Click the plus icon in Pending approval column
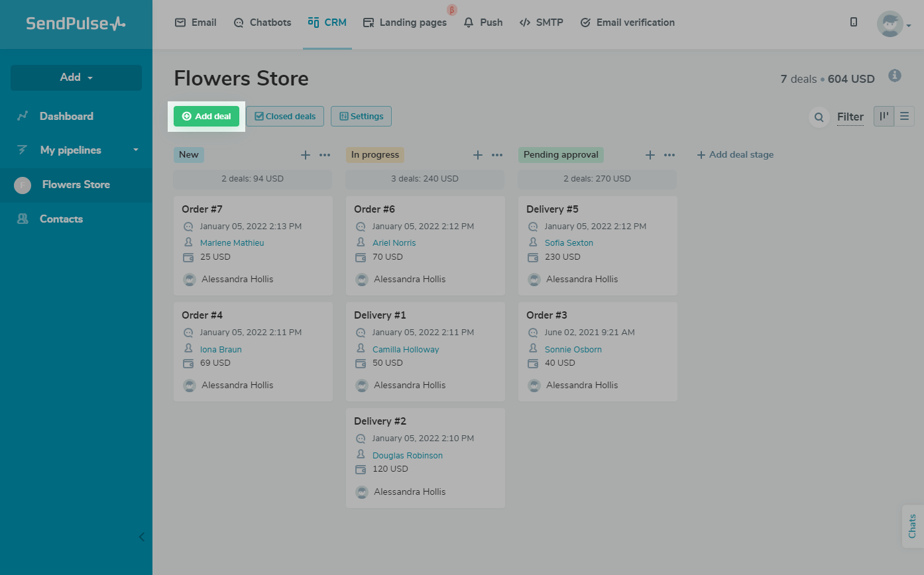 pyautogui.click(x=650, y=155)
